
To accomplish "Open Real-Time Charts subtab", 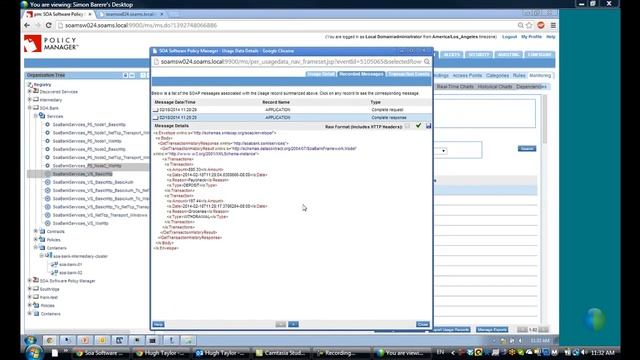I will coord(455,87).
